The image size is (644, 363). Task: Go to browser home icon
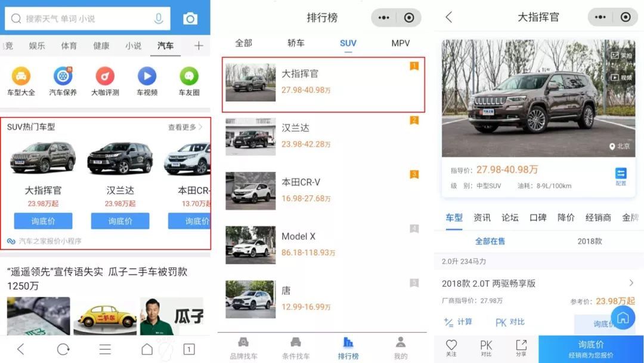pos(147,349)
